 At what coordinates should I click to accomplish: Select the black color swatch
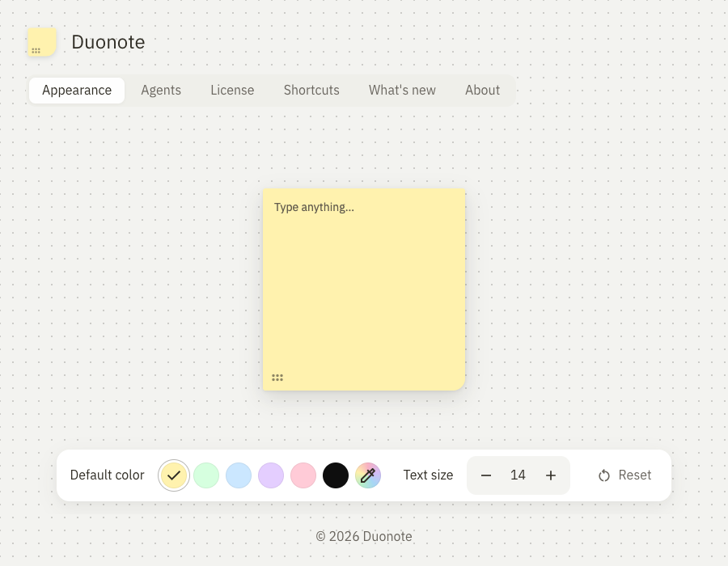tap(336, 475)
